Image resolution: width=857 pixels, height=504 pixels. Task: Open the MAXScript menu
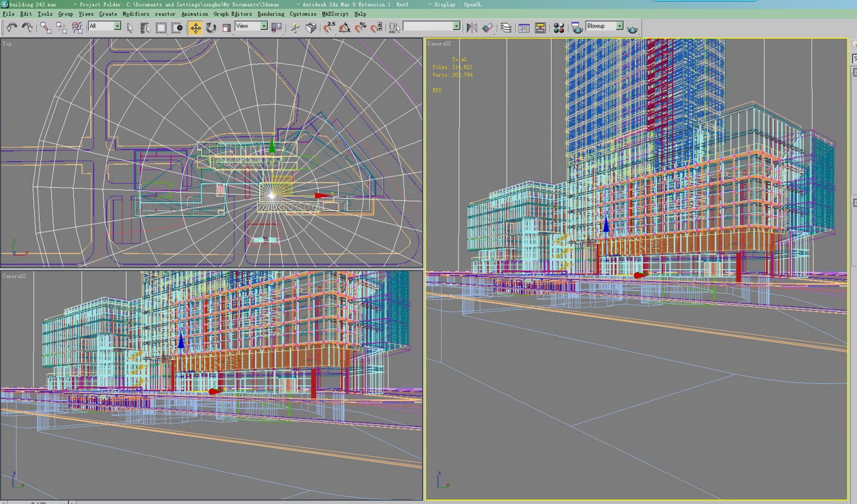coord(335,14)
